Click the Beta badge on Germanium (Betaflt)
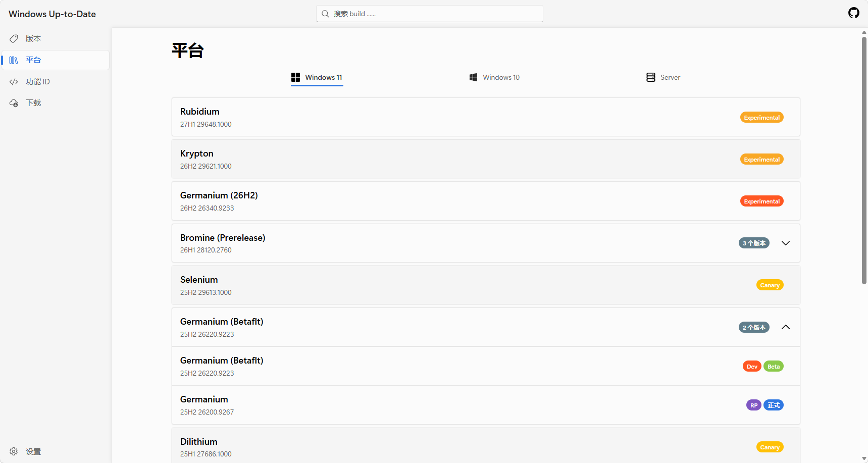The image size is (868, 463). [774, 366]
